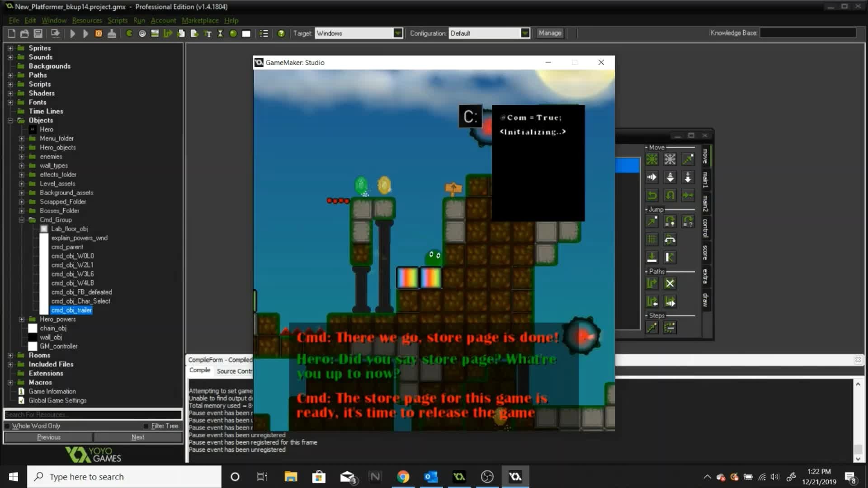Click the Next search button
Image resolution: width=868 pixels, height=488 pixels.
point(138,437)
